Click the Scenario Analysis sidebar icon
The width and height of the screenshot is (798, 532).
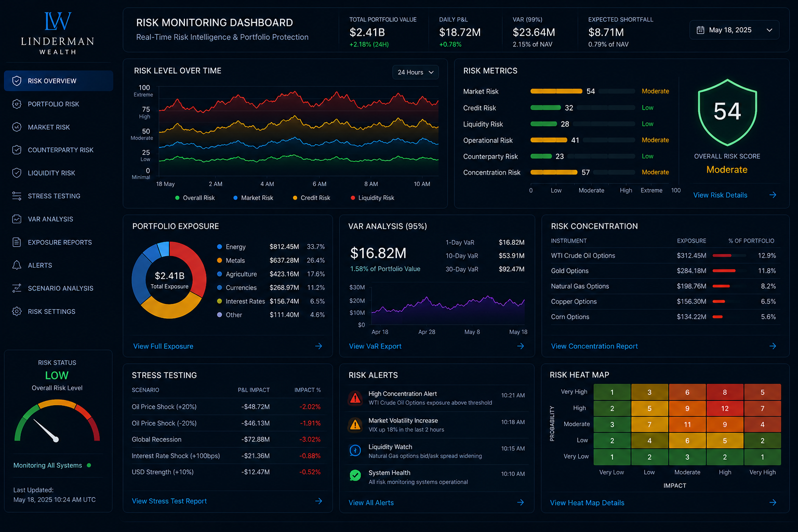(17, 288)
